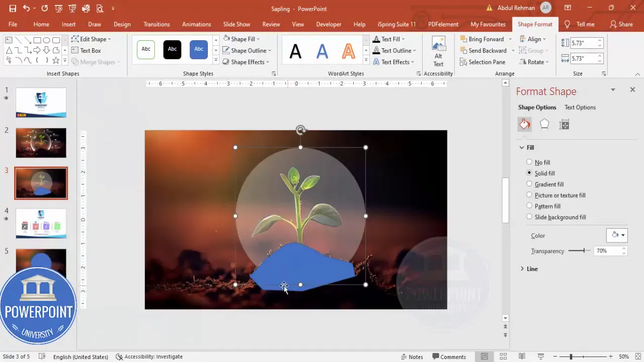
Task: Select slide 4 thumbnail
Action: [41, 223]
